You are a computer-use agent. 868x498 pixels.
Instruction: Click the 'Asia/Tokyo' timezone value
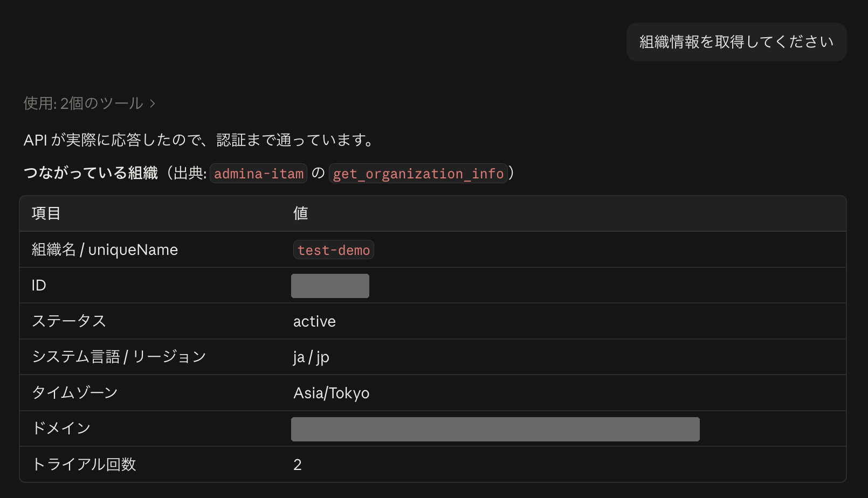pos(332,393)
